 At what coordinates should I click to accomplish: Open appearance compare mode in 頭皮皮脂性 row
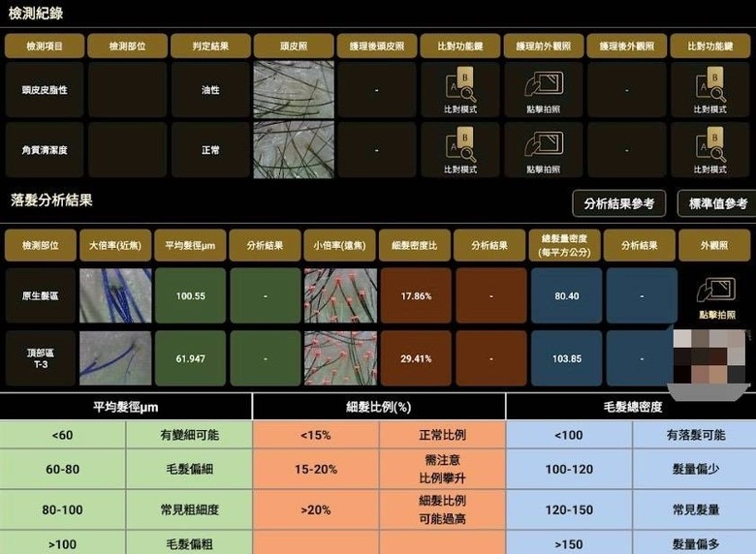[709, 91]
